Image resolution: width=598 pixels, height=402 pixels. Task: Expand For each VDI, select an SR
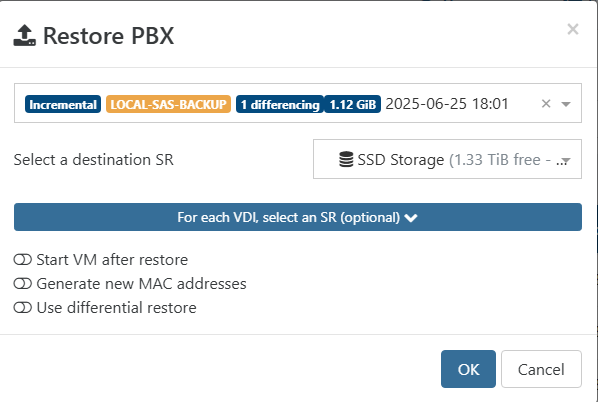coord(298,217)
